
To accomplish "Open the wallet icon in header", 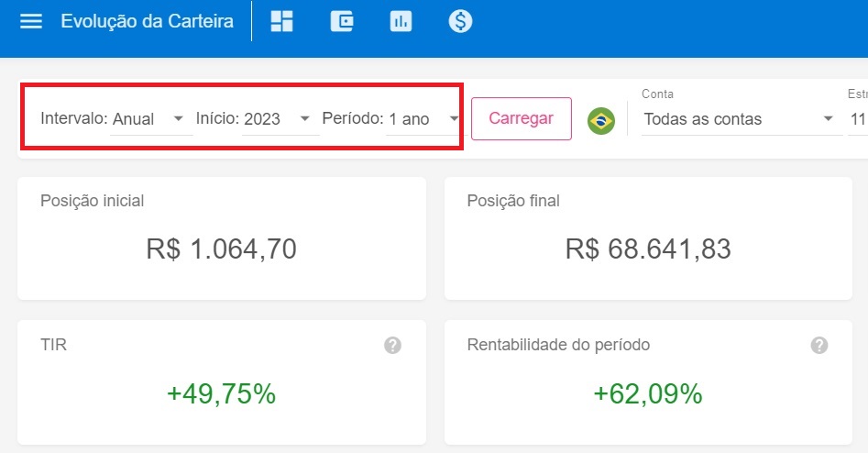I will pos(342,21).
